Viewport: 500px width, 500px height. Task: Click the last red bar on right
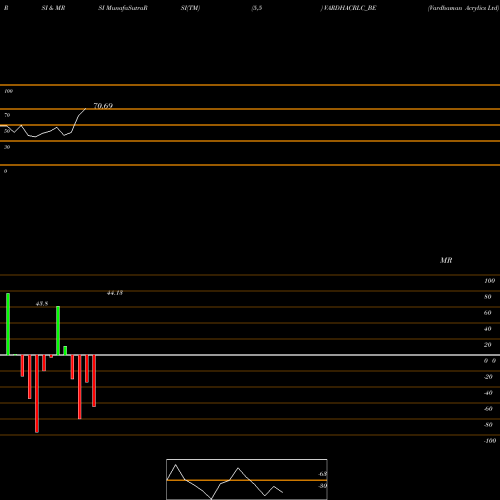point(94,381)
